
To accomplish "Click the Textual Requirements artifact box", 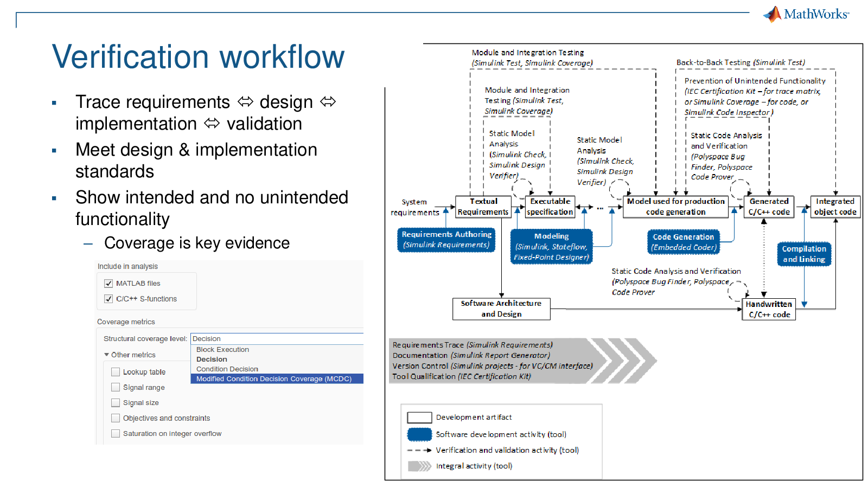I will pyautogui.click(x=483, y=207).
